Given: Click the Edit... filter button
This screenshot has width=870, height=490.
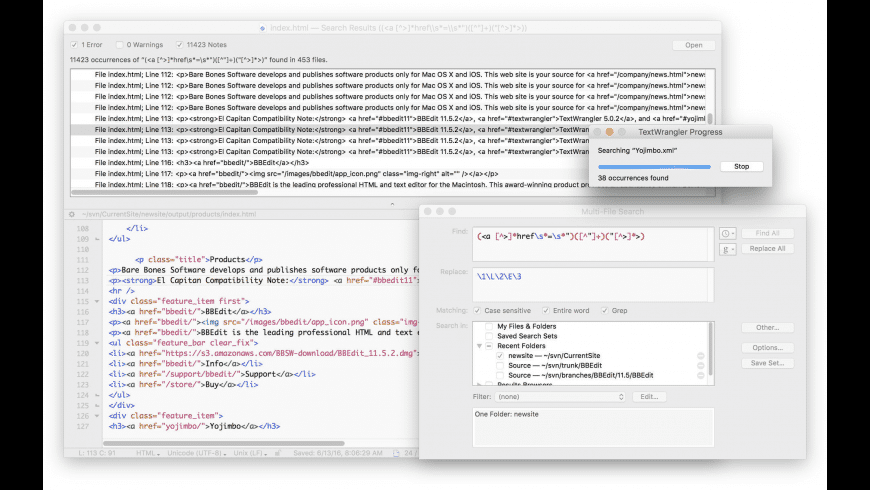Looking at the screenshot, I should [x=649, y=397].
